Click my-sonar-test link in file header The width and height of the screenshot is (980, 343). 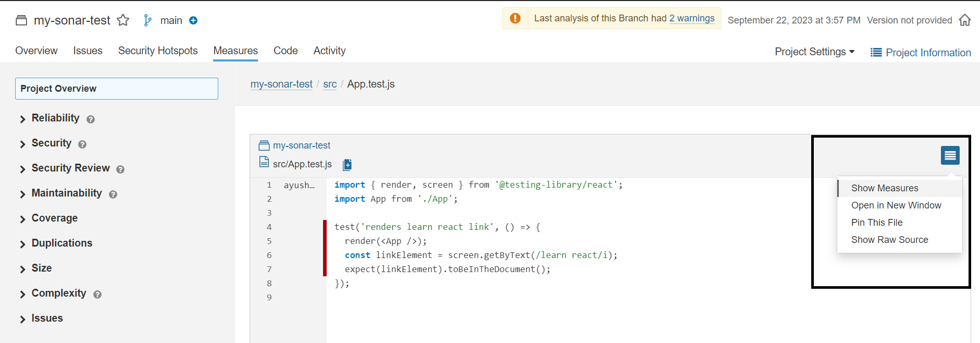(302, 145)
